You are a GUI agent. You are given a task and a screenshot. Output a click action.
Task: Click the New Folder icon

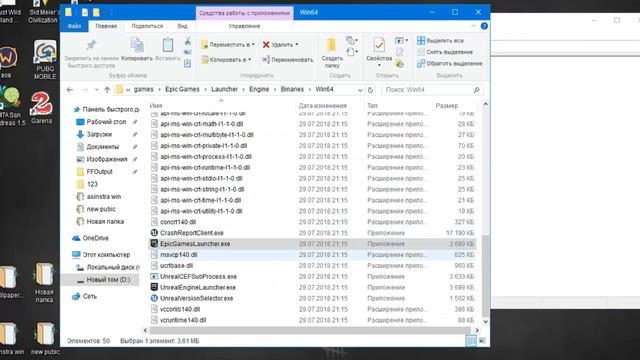click(331, 45)
